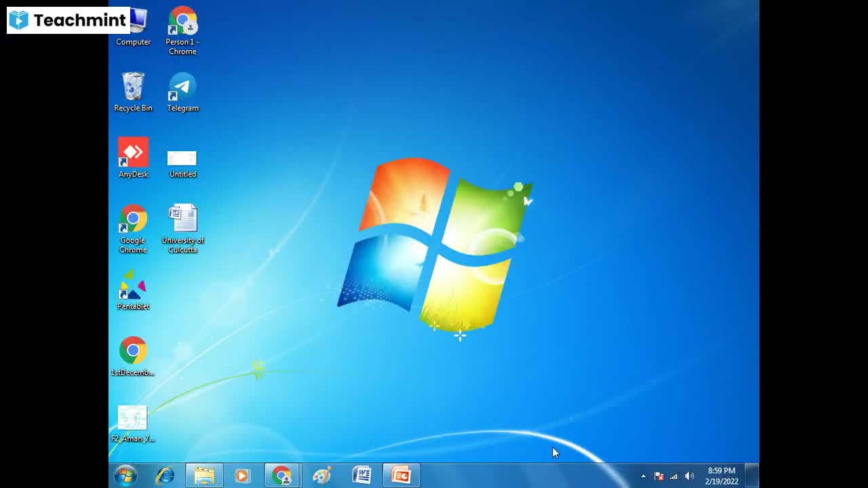Open the Paint app taskbar icon

click(x=321, y=476)
